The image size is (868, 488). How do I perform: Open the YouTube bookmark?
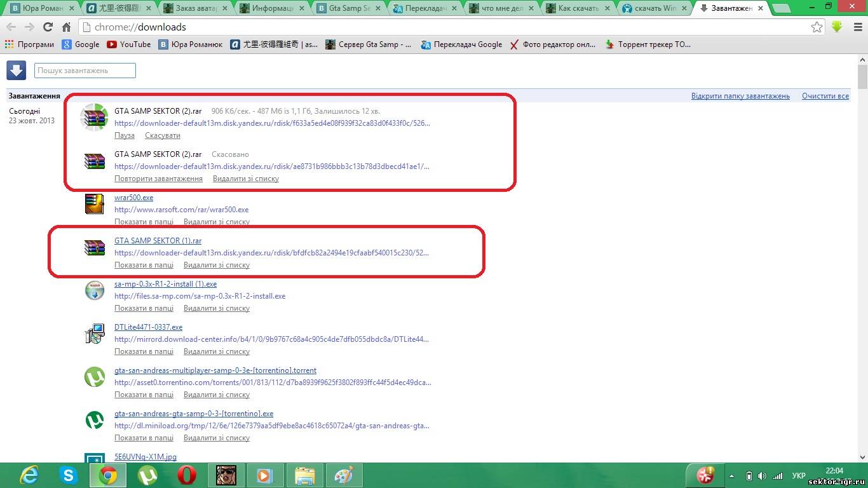tap(129, 44)
